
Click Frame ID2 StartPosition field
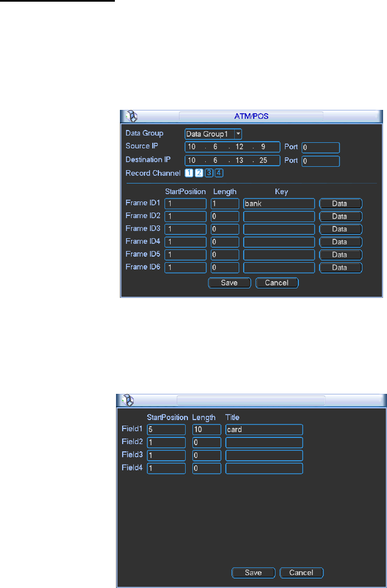click(185, 216)
